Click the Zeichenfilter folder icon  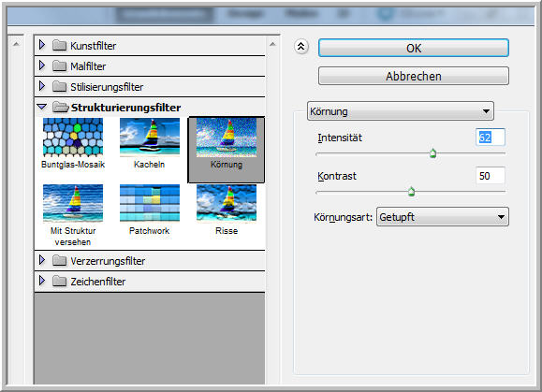point(60,281)
